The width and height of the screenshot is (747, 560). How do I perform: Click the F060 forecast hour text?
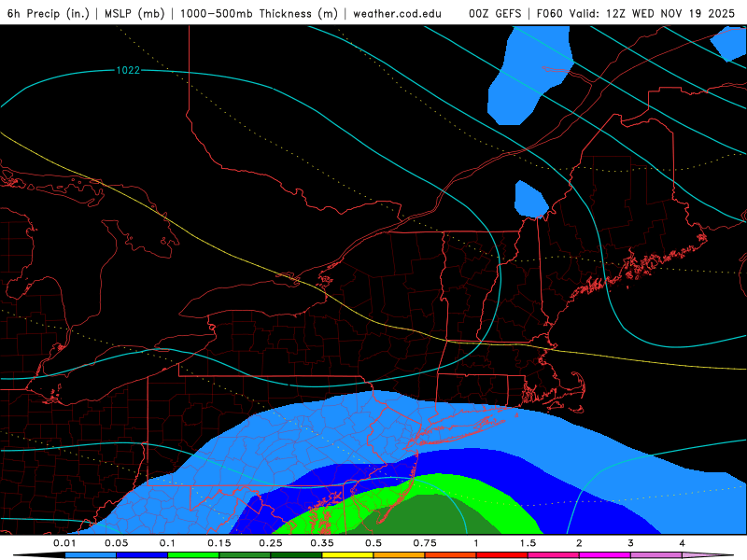point(550,13)
